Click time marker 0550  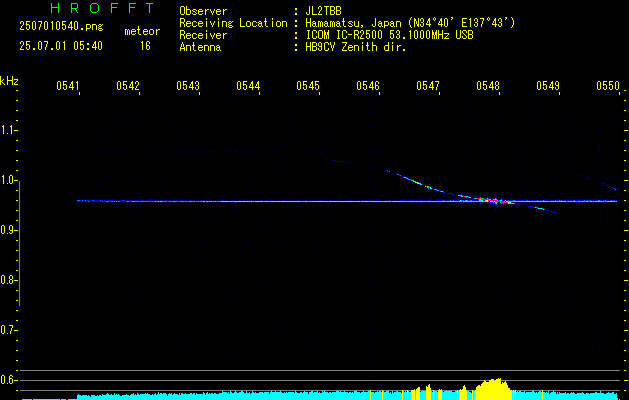tap(607, 85)
